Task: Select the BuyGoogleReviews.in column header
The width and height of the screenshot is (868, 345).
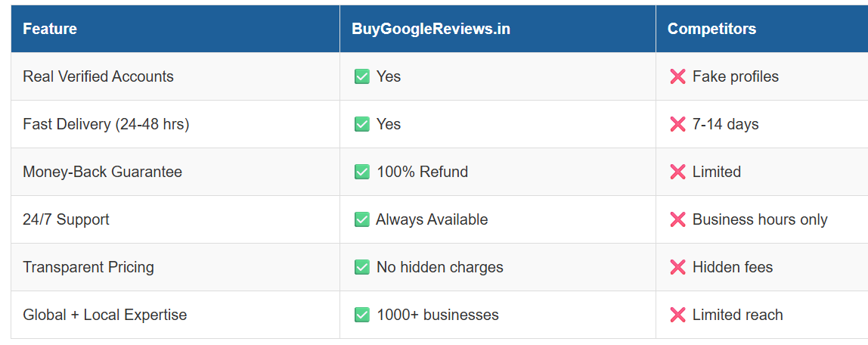Action: coord(431,30)
